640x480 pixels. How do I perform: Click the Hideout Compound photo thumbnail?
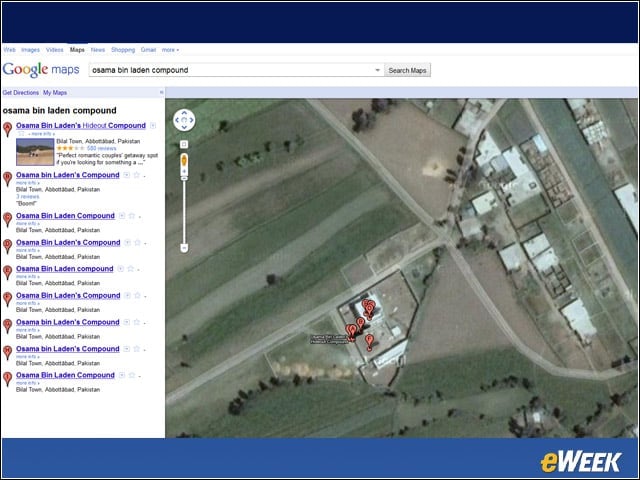click(35, 152)
